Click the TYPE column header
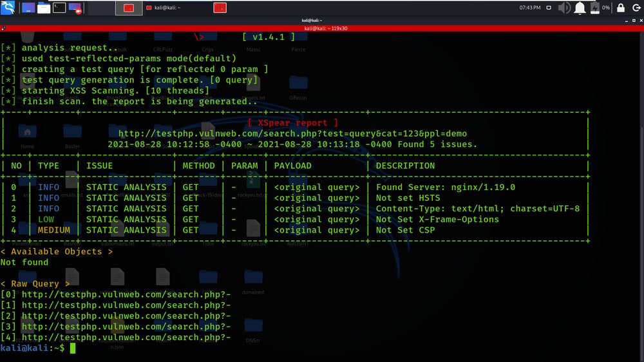644x362 pixels. click(x=48, y=166)
